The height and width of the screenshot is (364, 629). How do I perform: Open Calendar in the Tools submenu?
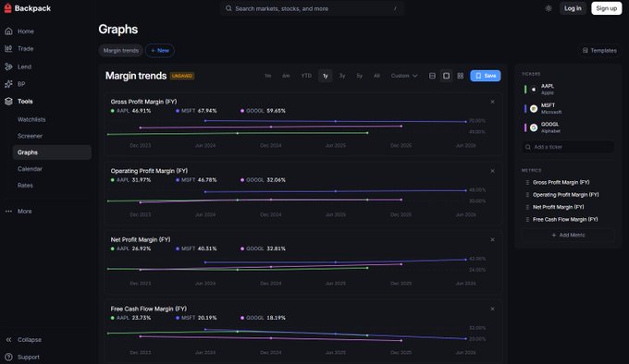pos(31,169)
